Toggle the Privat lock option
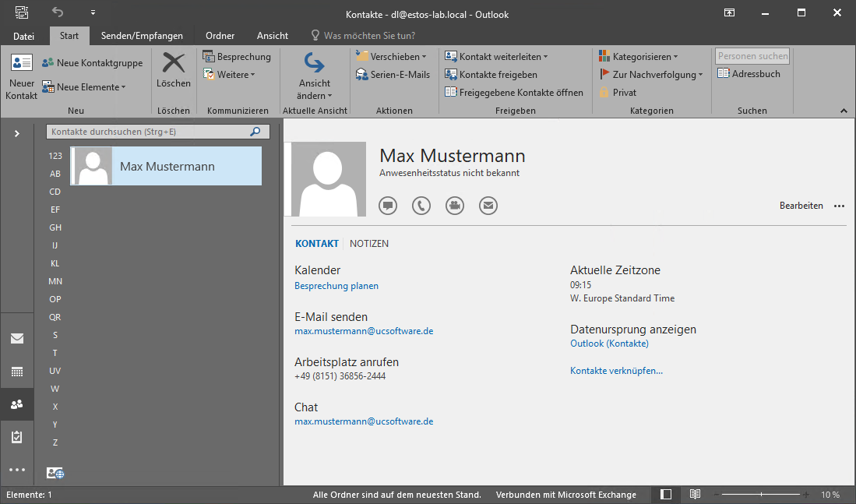856x504 pixels. click(x=618, y=92)
